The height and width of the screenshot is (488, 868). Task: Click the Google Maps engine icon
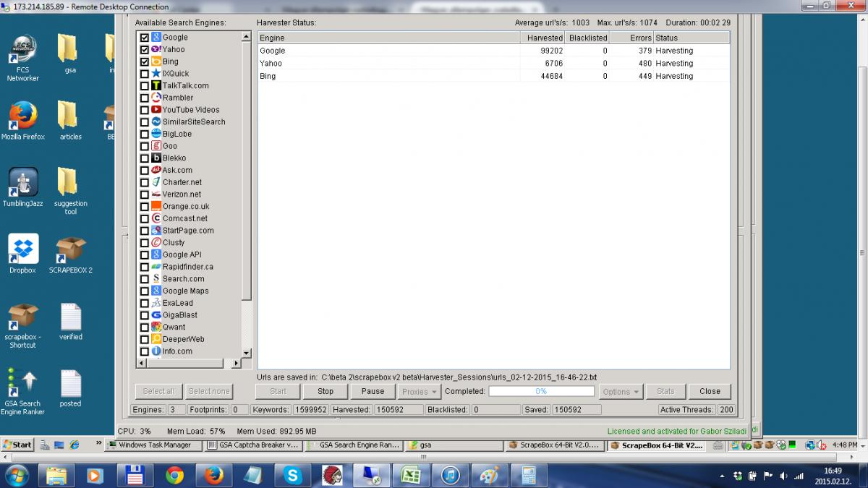point(156,291)
